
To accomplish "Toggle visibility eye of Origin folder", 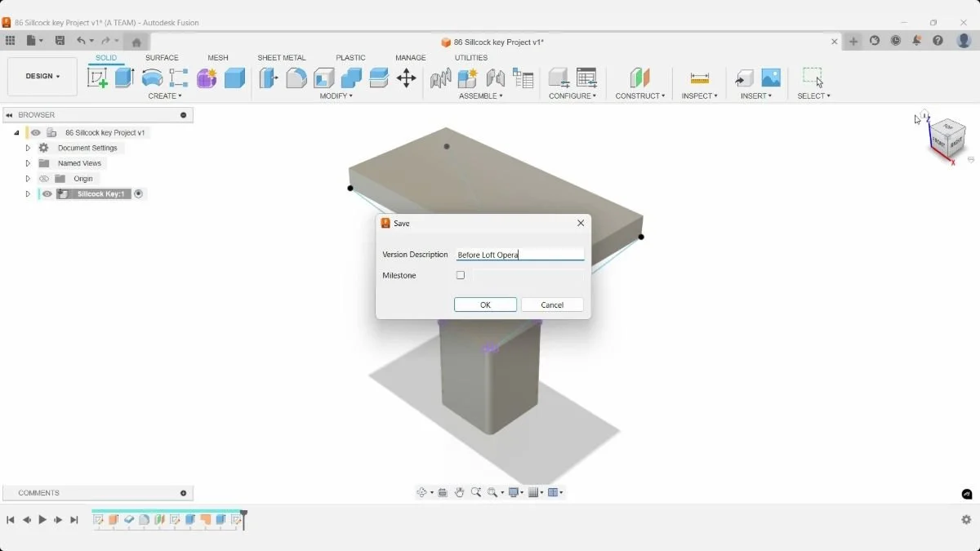I will tap(45, 179).
